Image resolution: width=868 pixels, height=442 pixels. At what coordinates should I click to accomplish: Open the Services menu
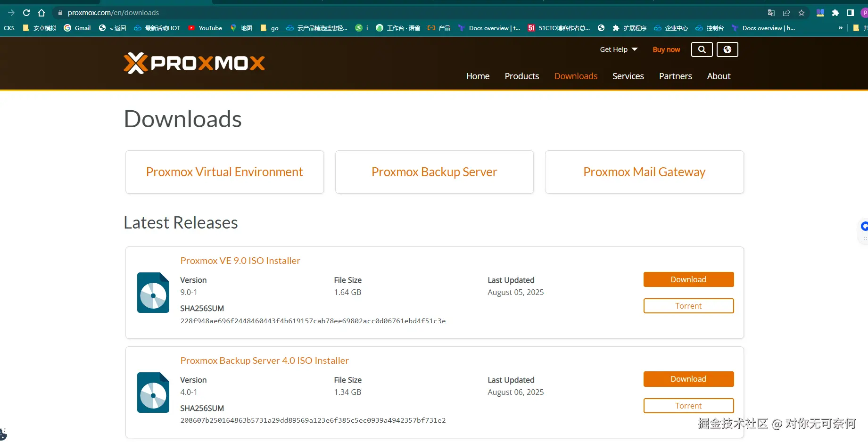click(628, 76)
